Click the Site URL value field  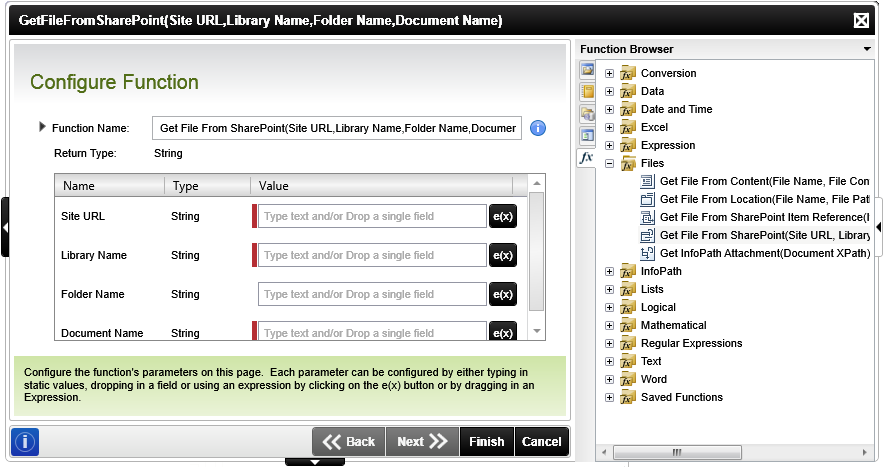click(x=372, y=216)
